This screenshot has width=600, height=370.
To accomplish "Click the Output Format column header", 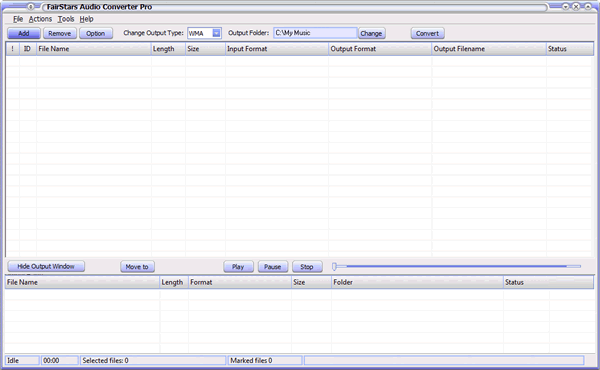I will 380,49.
